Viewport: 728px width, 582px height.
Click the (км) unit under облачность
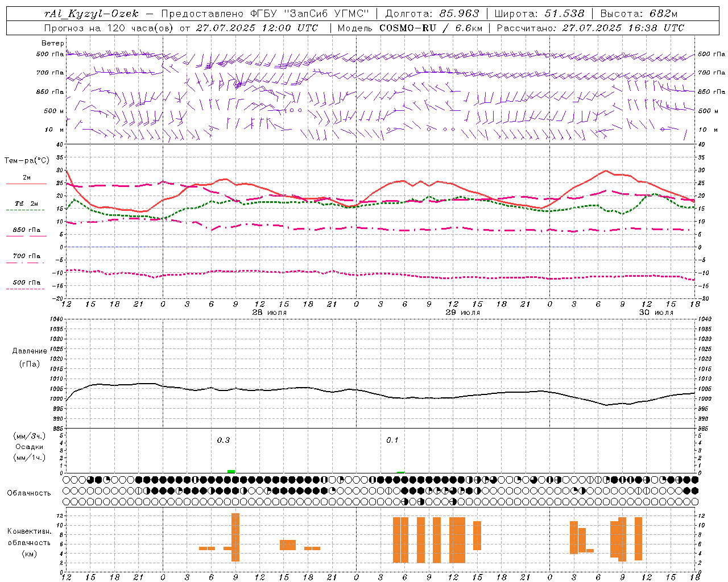(29, 553)
